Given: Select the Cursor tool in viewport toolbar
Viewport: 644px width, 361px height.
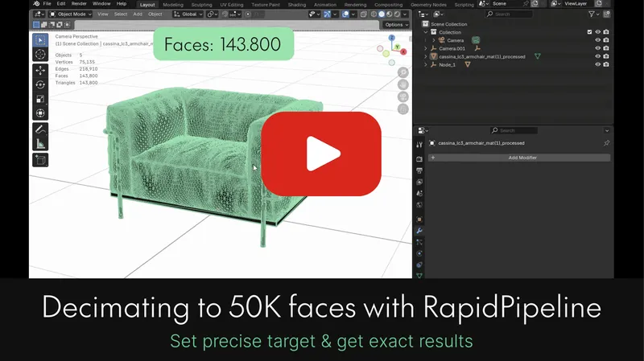Looking at the screenshot, I should pyautogui.click(x=40, y=55).
